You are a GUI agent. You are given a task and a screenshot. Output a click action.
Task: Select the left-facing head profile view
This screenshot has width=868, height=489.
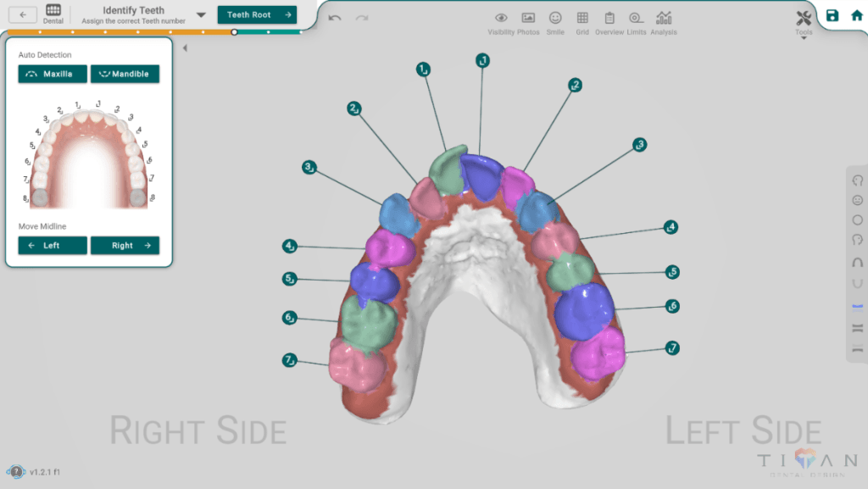click(858, 181)
